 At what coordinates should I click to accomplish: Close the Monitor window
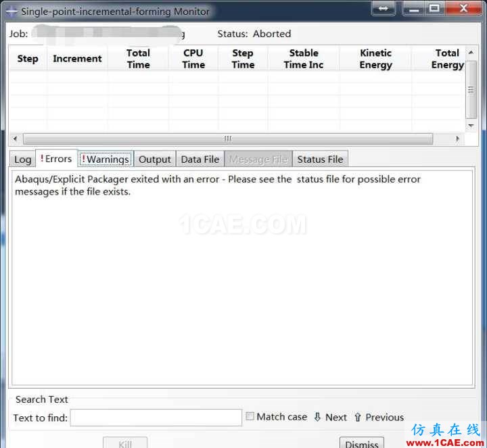tap(463, 8)
